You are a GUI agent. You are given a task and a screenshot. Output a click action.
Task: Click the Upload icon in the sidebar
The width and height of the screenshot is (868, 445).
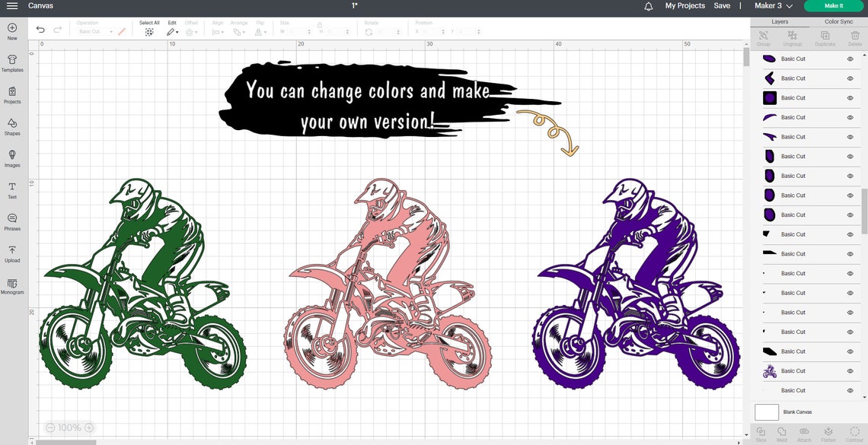click(12, 253)
